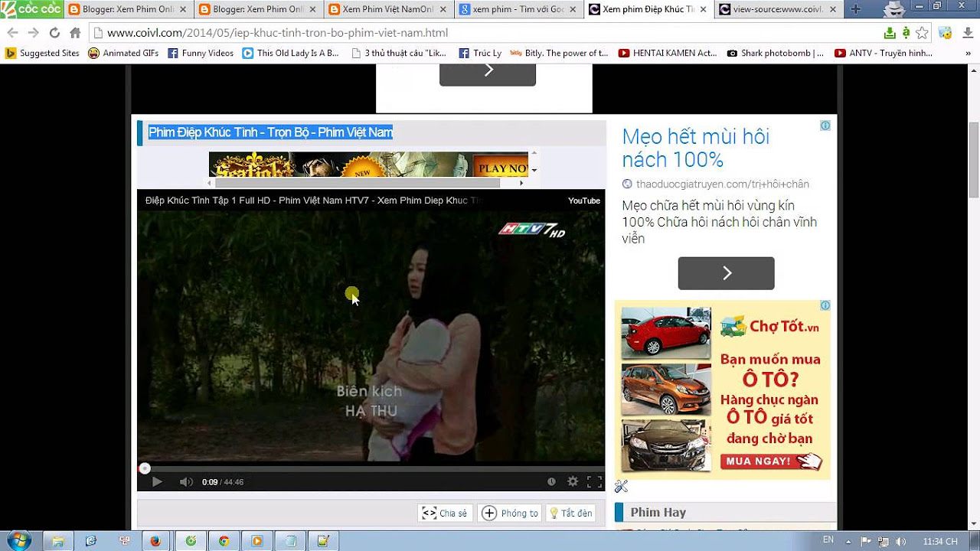Switch to the Xem Phim Việt Nam tab
Screen dimensions: 980x551
pyautogui.click(x=387, y=9)
